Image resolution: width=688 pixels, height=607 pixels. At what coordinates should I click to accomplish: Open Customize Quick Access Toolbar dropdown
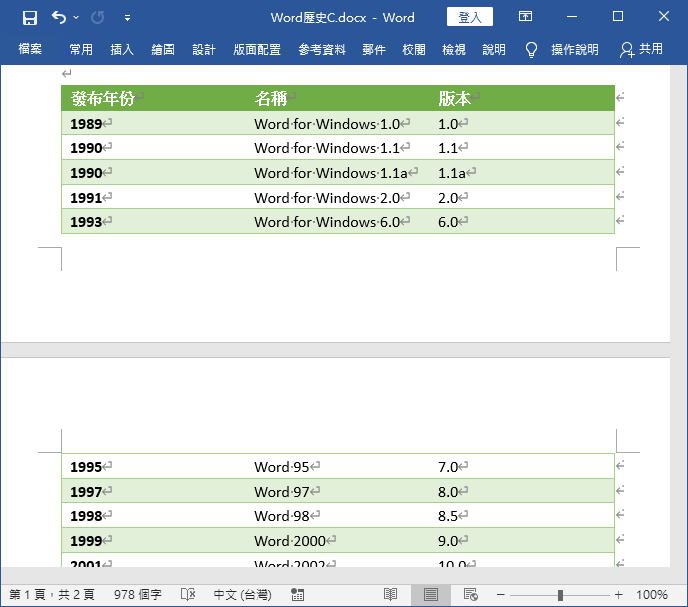click(x=127, y=18)
